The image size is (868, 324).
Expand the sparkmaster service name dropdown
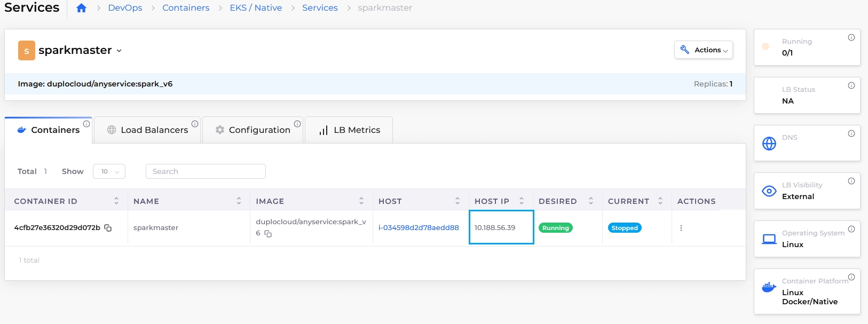tap(119, 51)
